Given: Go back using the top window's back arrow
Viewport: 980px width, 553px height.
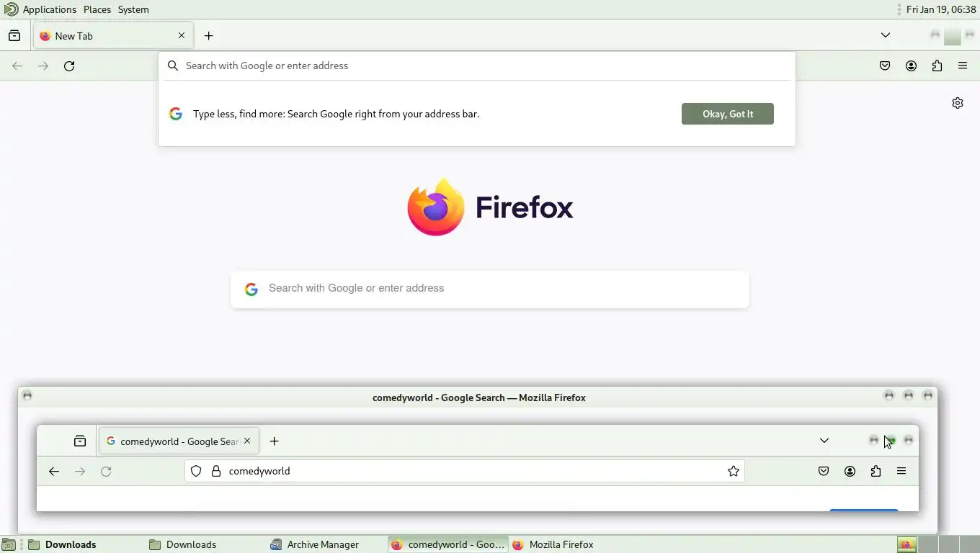Looking at the screenshot, I should pos(17,66).
